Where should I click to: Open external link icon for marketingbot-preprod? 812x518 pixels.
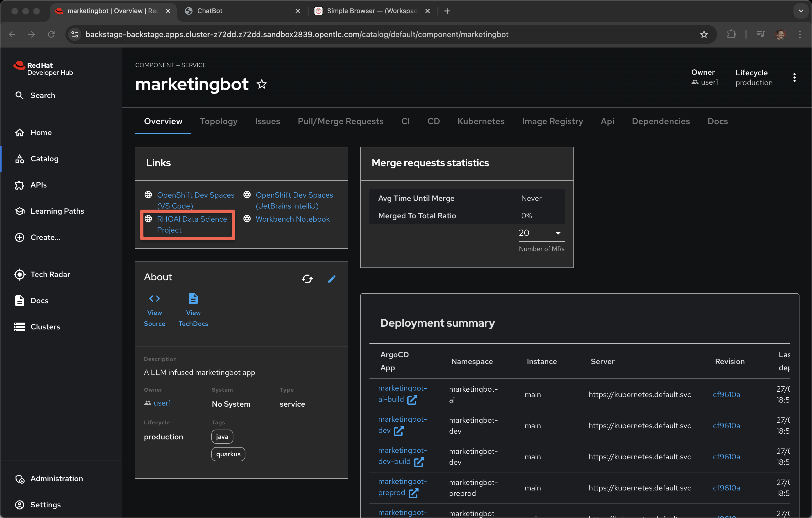coord(413,493)
